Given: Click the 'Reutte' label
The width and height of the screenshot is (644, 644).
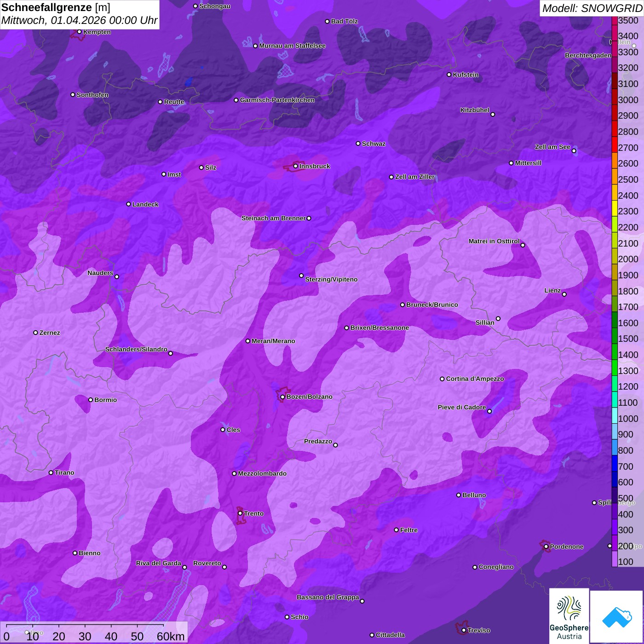Looking at the screenshot, I should pos(174,102).
